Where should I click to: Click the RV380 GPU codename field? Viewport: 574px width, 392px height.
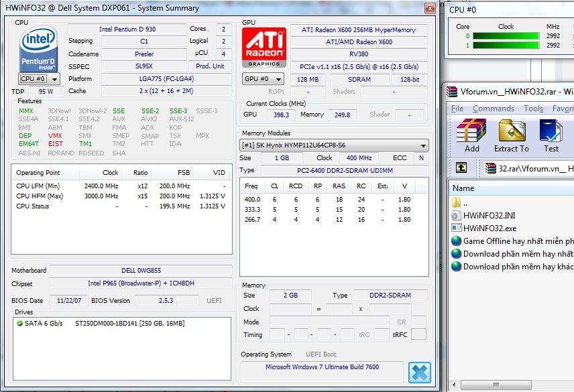(x=359, y=54)
